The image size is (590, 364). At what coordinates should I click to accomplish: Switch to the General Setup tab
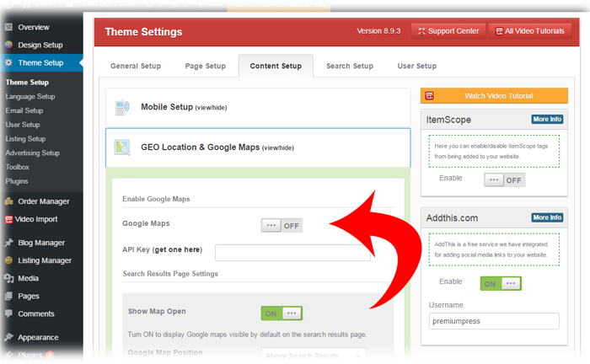136,66
